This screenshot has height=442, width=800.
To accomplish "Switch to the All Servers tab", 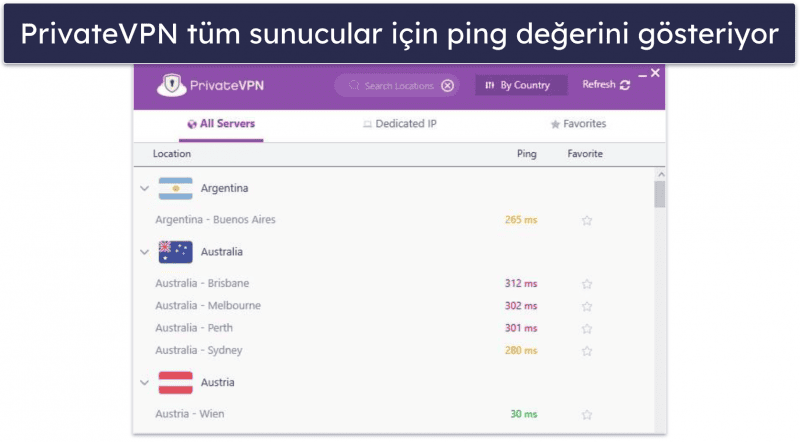I will click(221, 124).
